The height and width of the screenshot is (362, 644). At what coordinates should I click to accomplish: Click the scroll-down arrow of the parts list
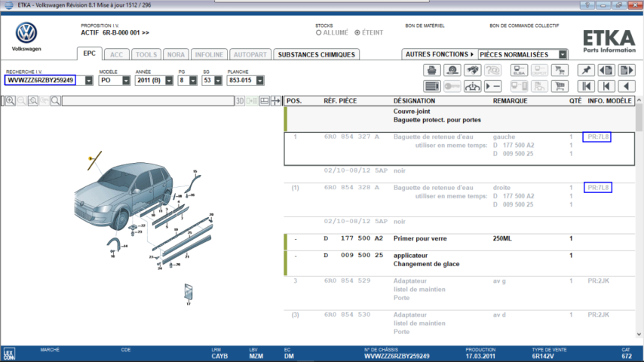[639, 334]
